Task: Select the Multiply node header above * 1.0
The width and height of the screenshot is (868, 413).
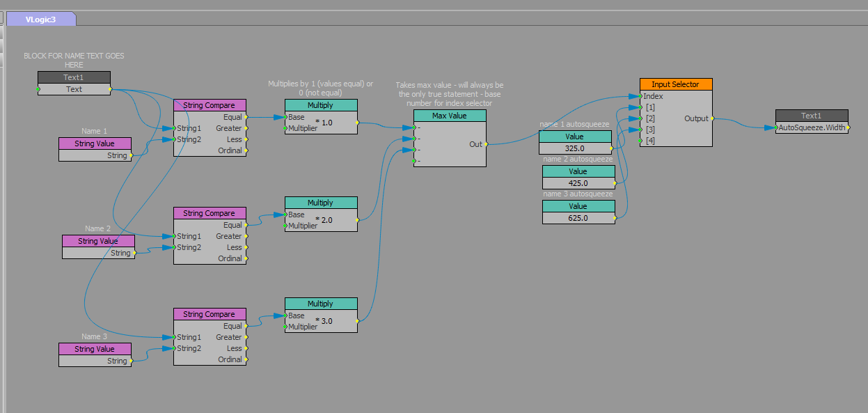Action: click(x=321, y=105)
